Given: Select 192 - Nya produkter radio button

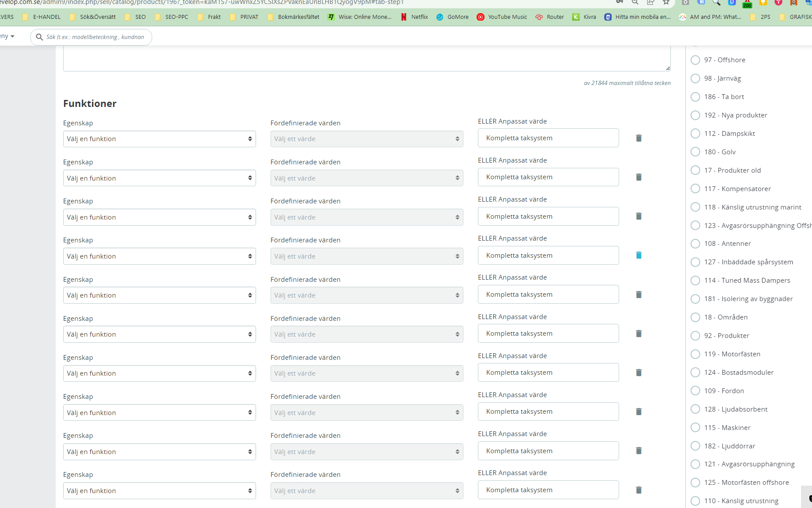Looking at the screenshot, I should (x=695, y=115).
